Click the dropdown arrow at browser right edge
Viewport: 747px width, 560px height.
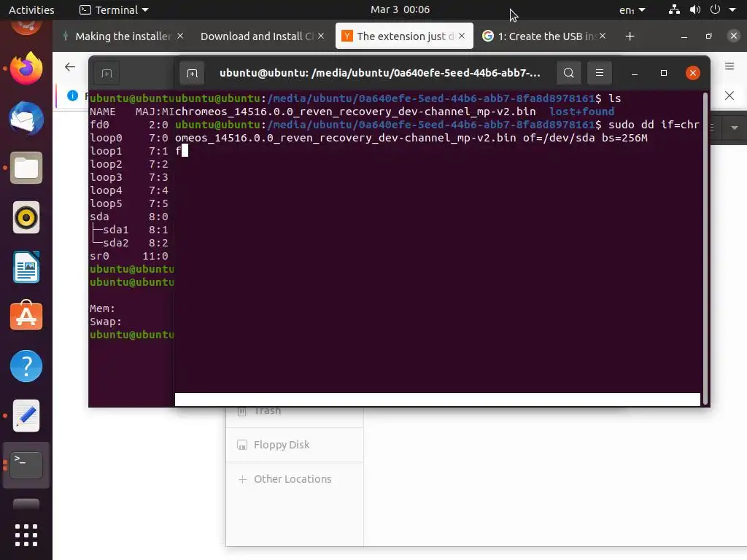pos(734,128)
